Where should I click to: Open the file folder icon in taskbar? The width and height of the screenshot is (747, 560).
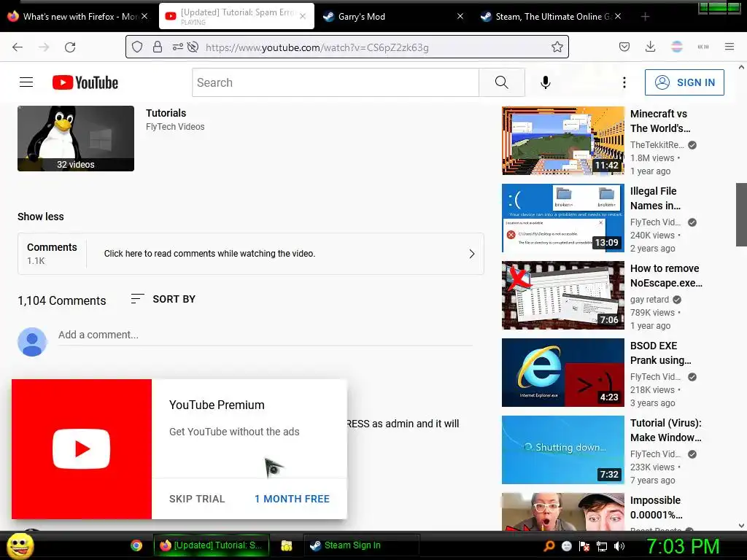[286, 545]
